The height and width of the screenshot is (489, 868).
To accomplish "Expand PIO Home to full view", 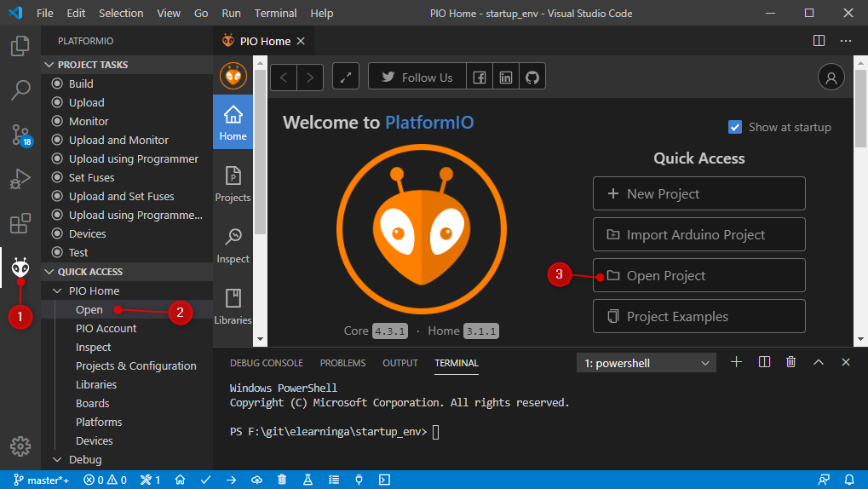I will pyautogui.click(x=346, y=77).
